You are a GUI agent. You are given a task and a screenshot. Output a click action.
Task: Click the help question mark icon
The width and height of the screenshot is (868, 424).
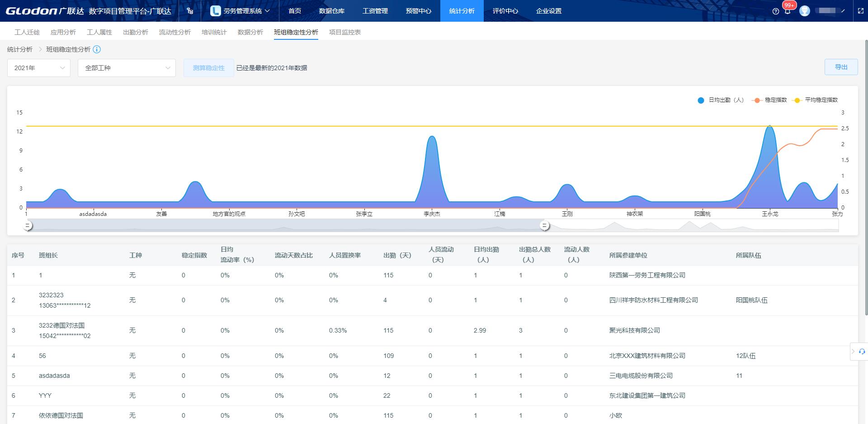[x=776, y=11]
